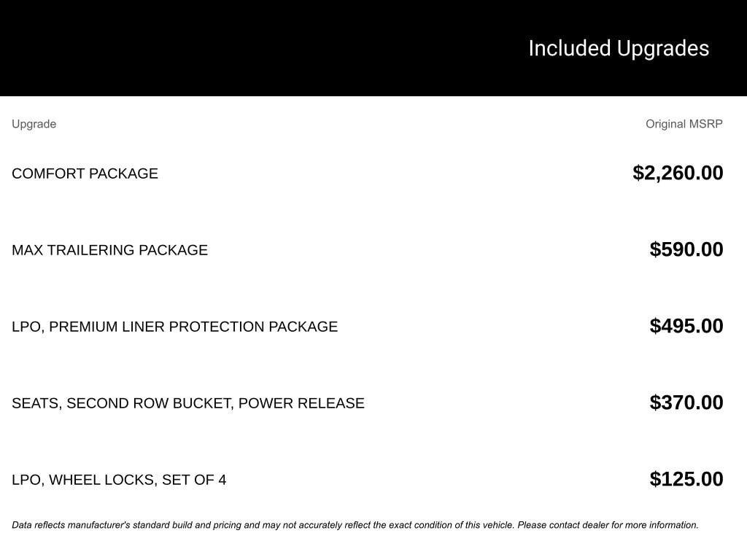
Task: Select the $370.00 MSRP value
Action: [686, 402]
